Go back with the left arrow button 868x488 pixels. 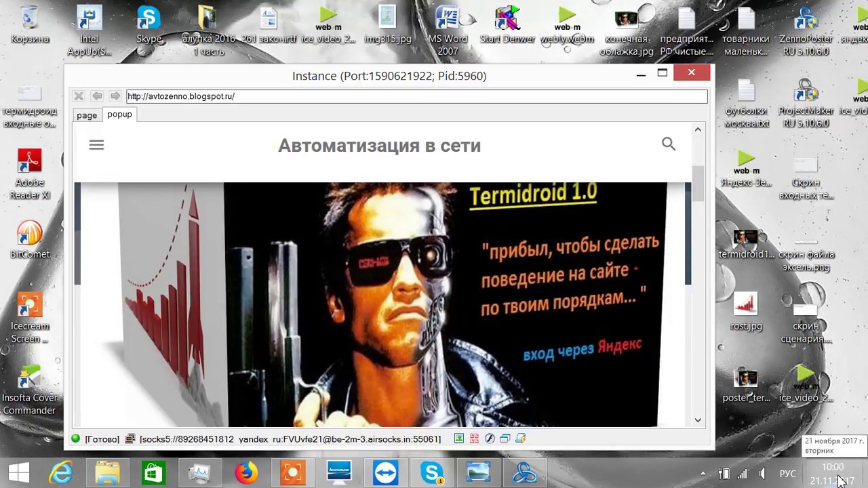pos(97,96)
